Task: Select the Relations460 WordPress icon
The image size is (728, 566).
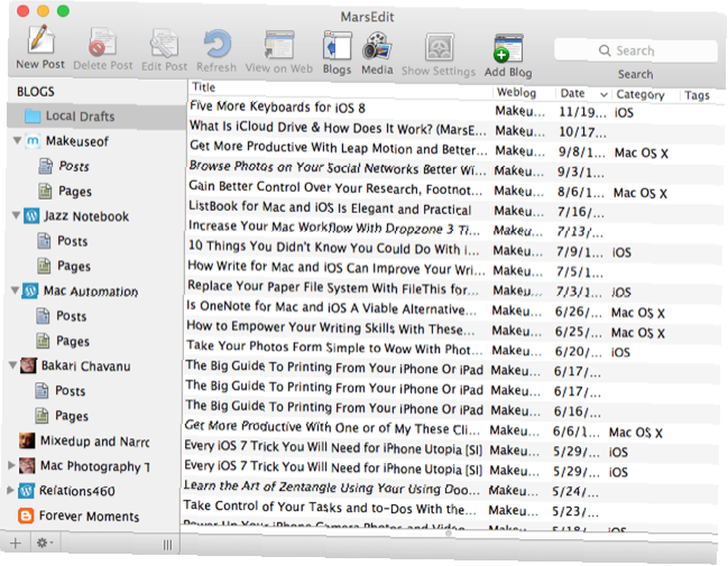Action: coord(26,491)
